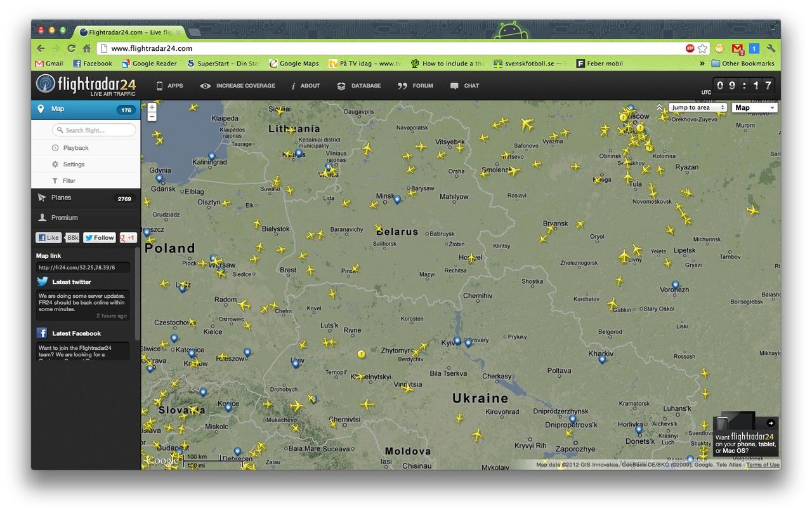Click the airport pin at Kosice

coord(228,407)
